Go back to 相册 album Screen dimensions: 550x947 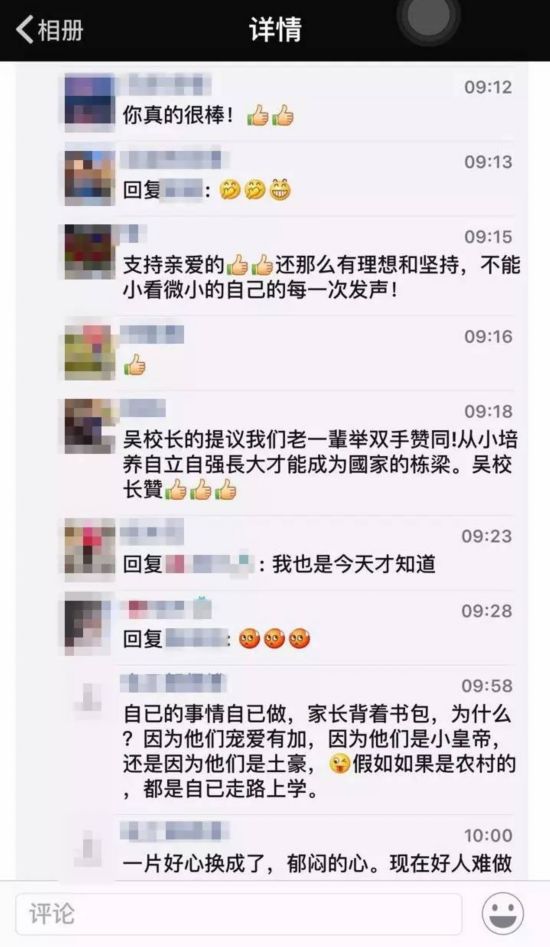50,30
